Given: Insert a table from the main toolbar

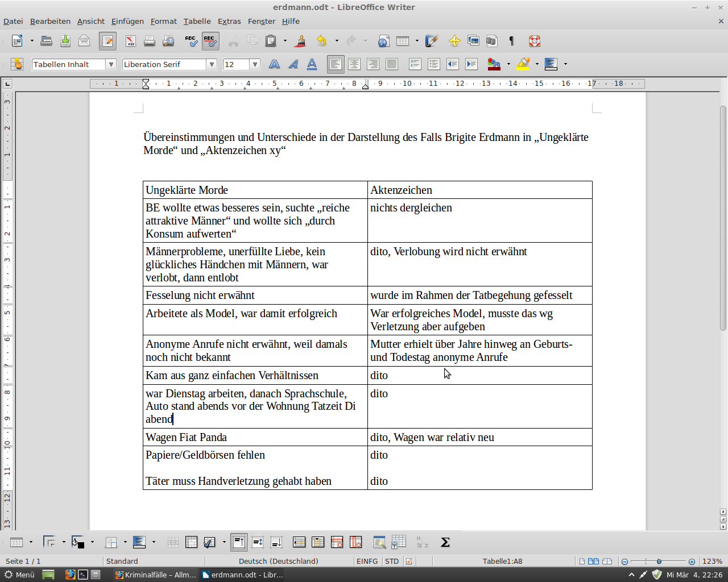Looking at the screenshot, I should (x=403, y=41).
